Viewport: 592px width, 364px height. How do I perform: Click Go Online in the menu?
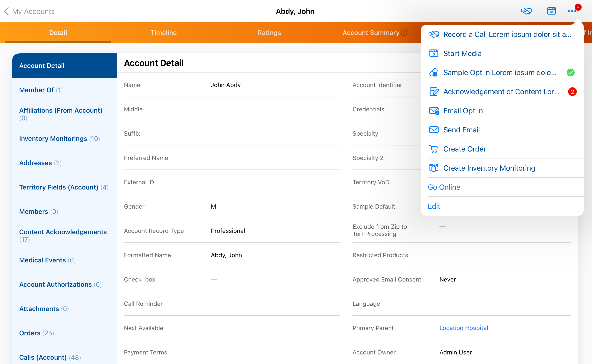tap(444, 187)
